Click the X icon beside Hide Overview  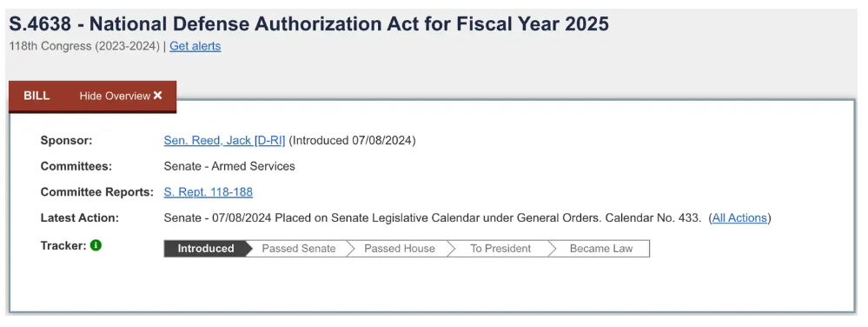[158, 96]
